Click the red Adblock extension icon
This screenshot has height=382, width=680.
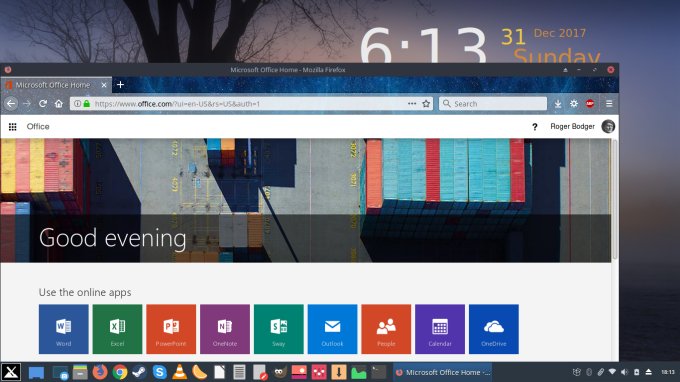(590, 104)
